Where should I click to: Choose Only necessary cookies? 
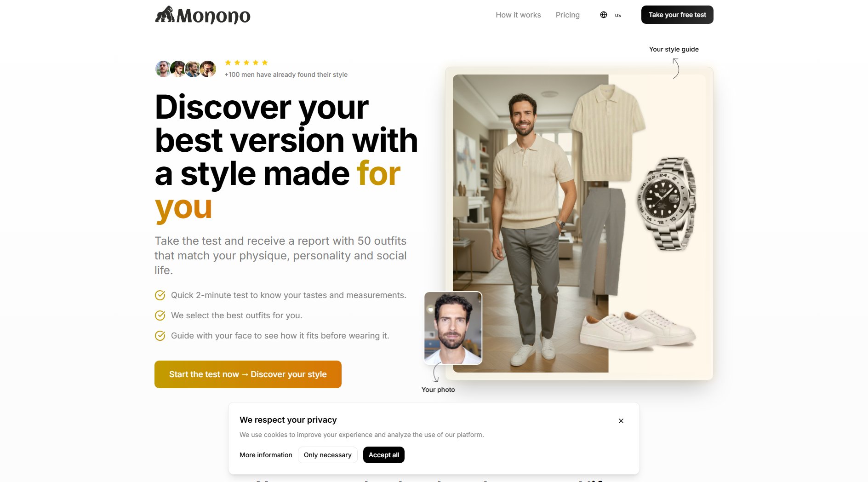(327, 455)
